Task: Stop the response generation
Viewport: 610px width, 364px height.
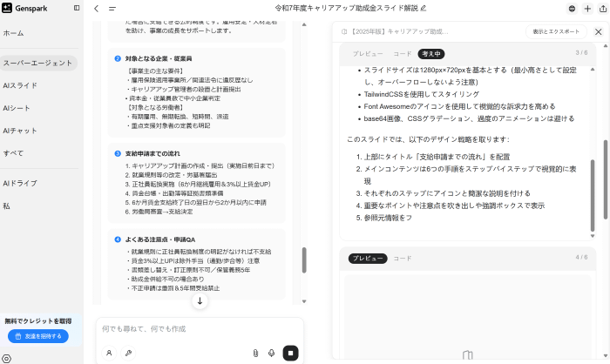Action: coord(291,353)
